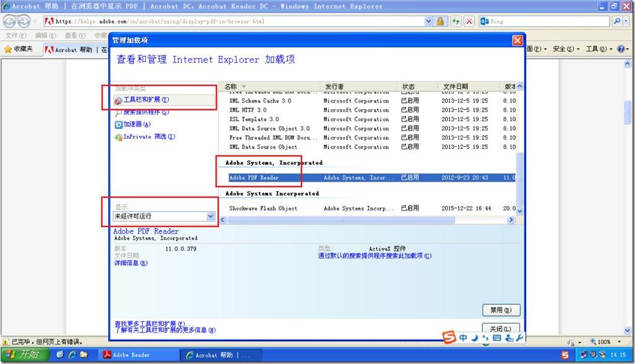Open the 显示 filter combo box

click(x=164, y=217)
